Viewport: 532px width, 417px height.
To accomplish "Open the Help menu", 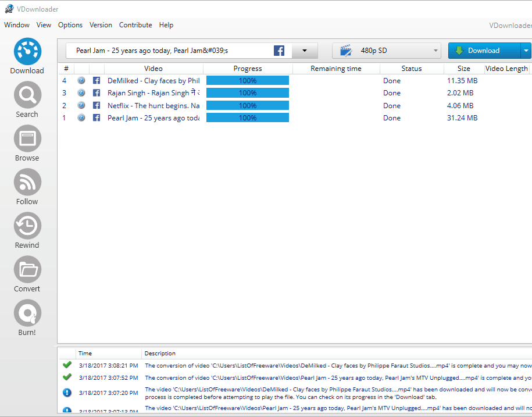I will point(166,25).
